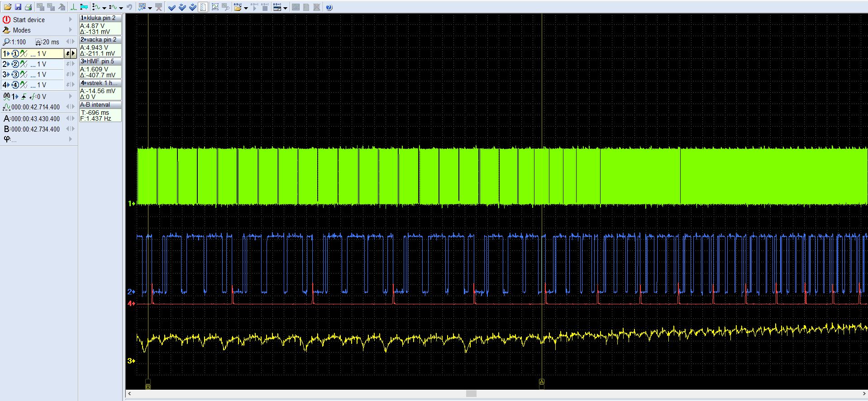Expand the phase φ row arrow
Screen dimensions: 868x401
click(71, 139)
